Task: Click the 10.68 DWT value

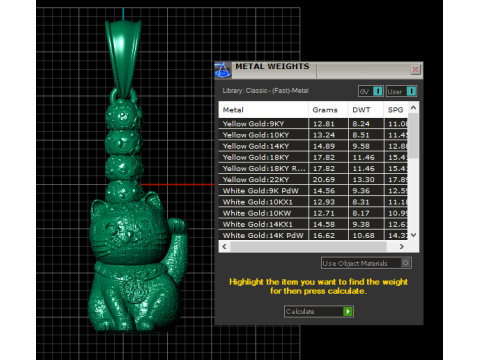Action: 363,235
